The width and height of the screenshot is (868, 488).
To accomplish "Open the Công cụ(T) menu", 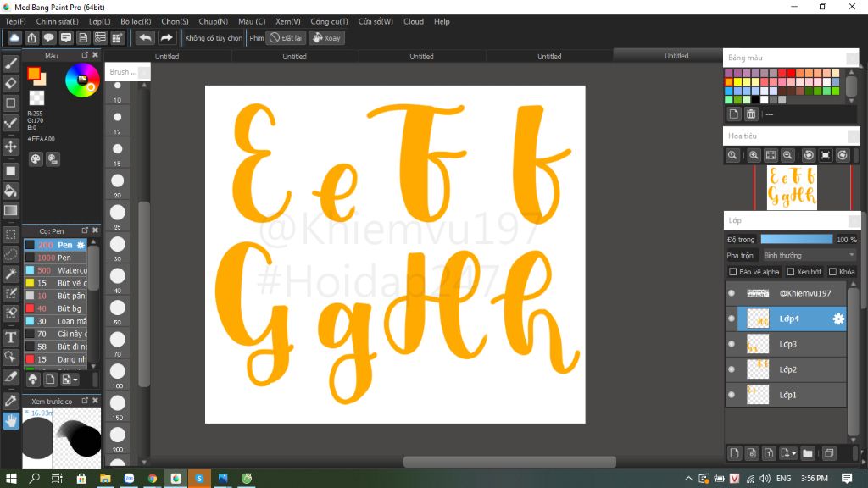I will pos(330,21).
